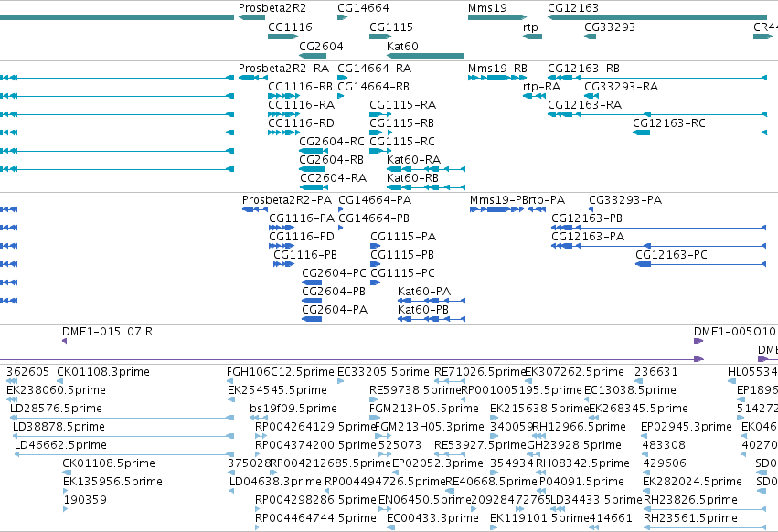Click the CG12163 gene label
This screenshot has width=778, height=532.
tap(573, 8)
